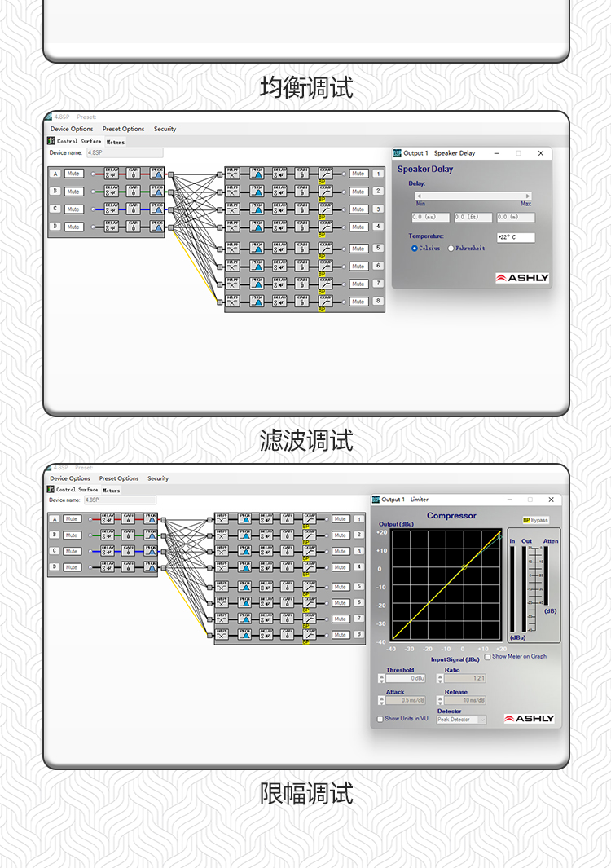Open output 3 Delay block in Speaker Delay screenshot
Image resolution: width=611 pixels, height=868 pixels.
(x=279, y=209)
